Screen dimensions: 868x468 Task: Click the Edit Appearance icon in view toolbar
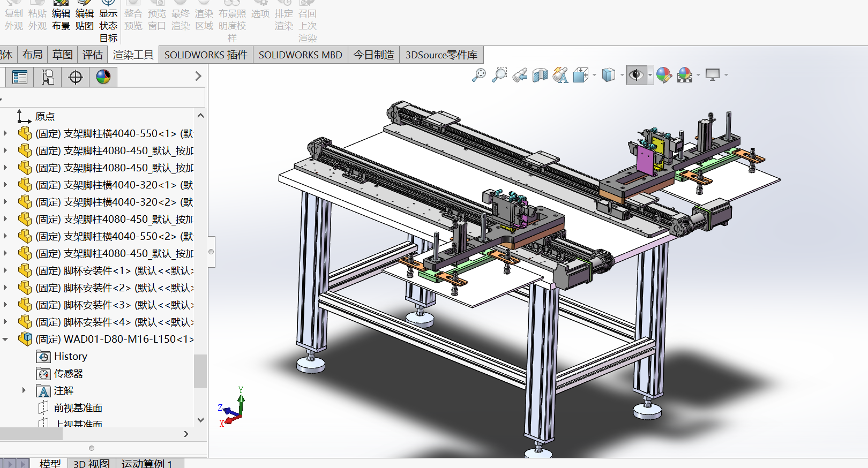[x=664, y=76]
